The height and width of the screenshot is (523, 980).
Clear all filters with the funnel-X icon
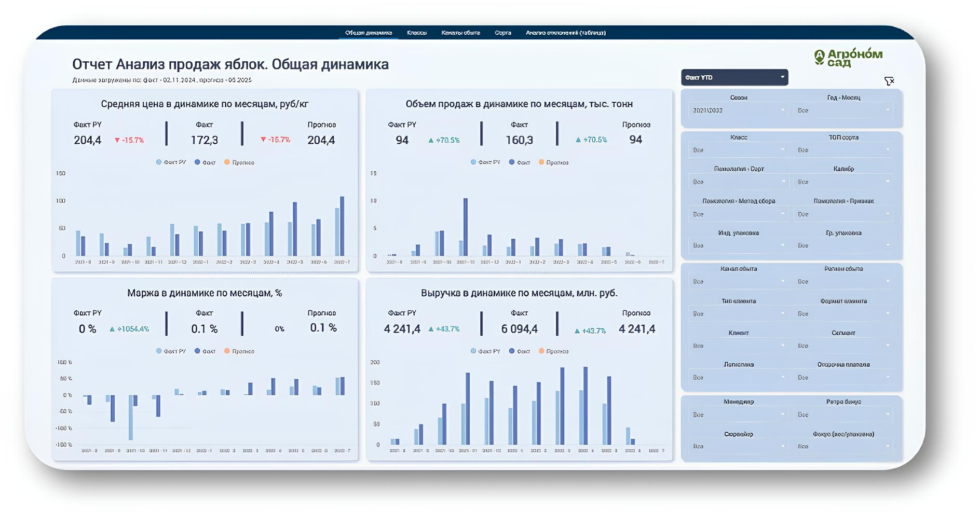coord(889,81)
